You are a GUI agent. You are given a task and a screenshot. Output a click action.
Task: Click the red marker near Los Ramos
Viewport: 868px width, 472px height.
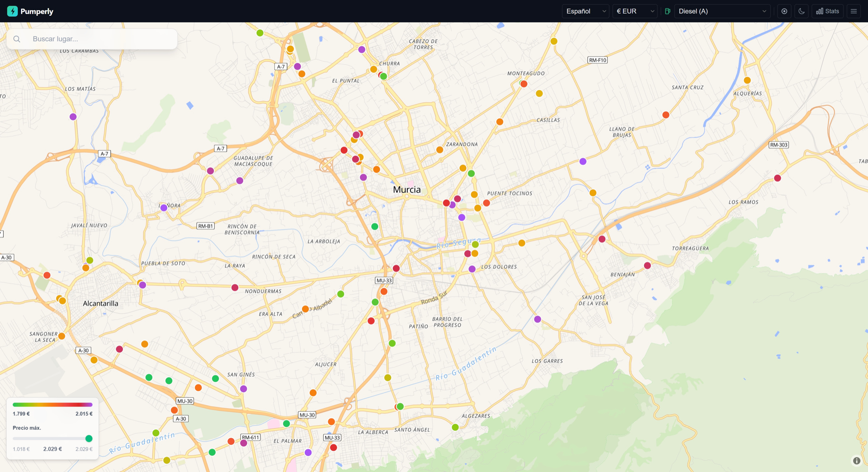778,178
